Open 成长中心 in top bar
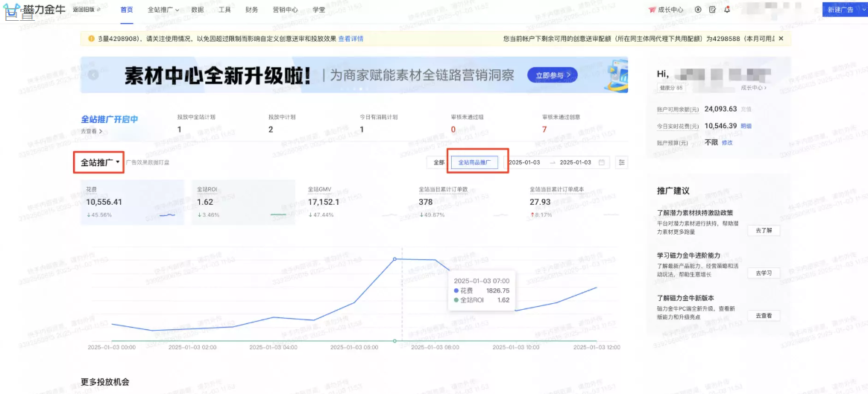The image size is (868, 394). 670,10
